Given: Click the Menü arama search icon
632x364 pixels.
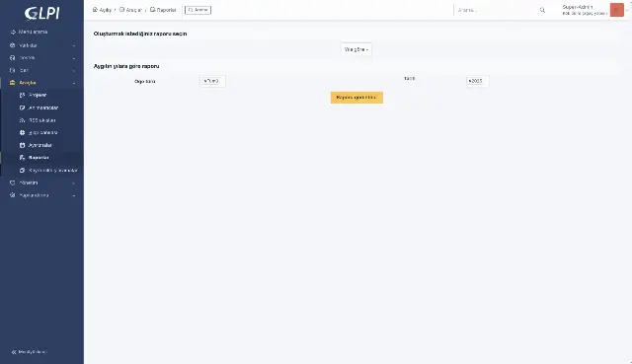Looking at the screenshot, I should click(x=13, y=32).
